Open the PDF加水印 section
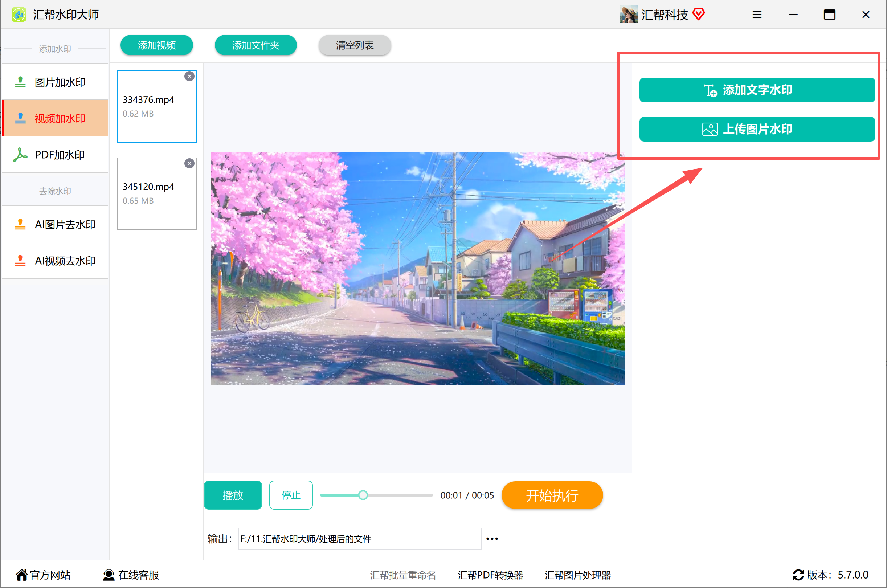 click(x=56, y=155)
